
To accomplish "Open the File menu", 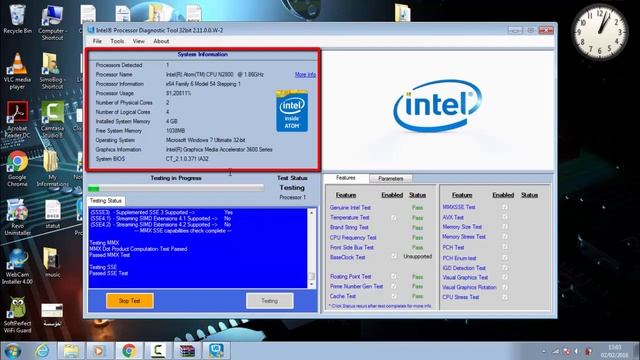I will [97, 41].
